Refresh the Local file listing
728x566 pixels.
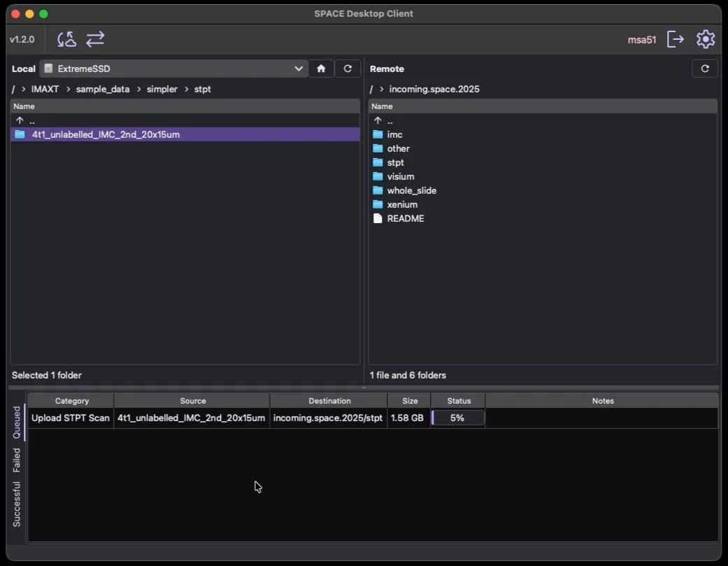348,69
